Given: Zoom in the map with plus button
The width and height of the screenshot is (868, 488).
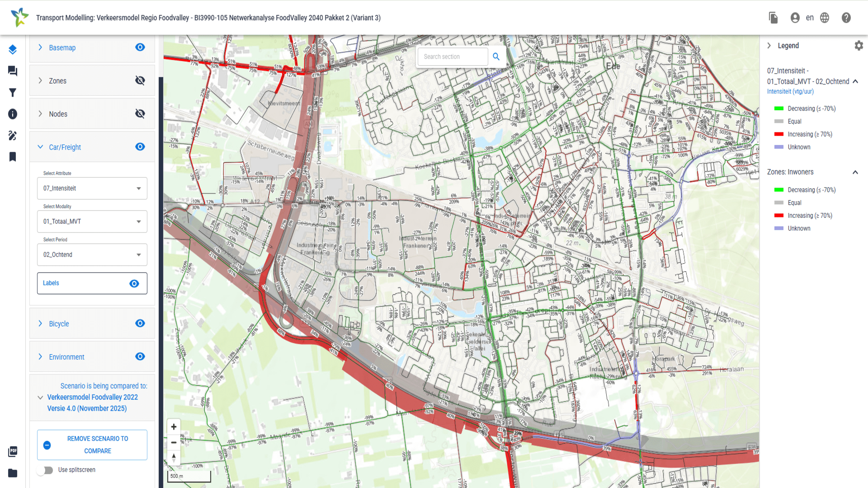Looking at the screenshot, I should click(x=174, y=427).
